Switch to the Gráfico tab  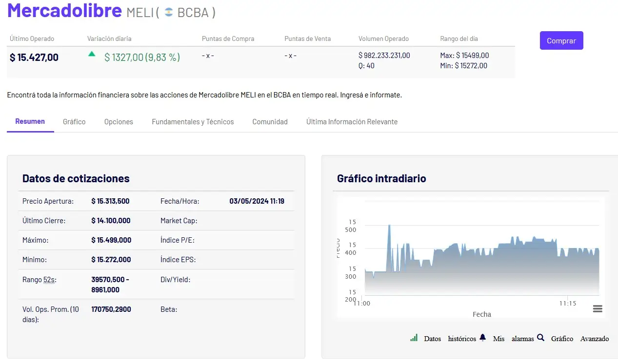(x=74, y=122)
